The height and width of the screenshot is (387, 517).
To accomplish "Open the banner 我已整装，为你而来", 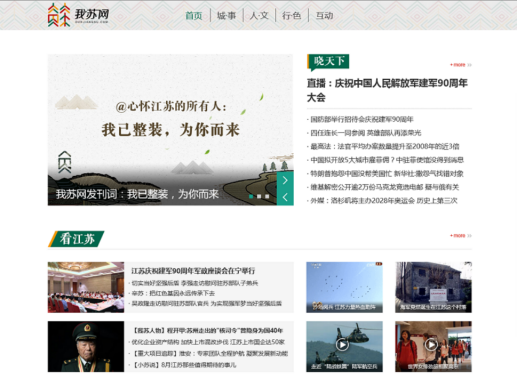I will click(170, 129).
